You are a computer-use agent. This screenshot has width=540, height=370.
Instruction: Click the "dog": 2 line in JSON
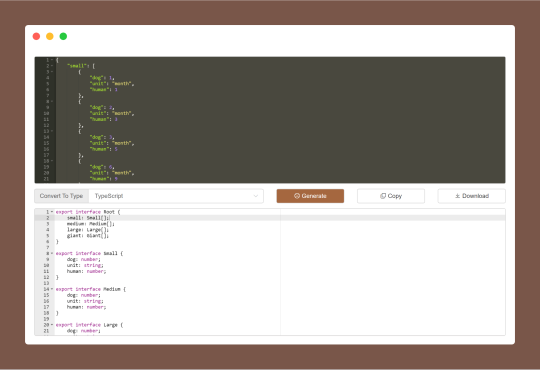click(x=102, y=107)
